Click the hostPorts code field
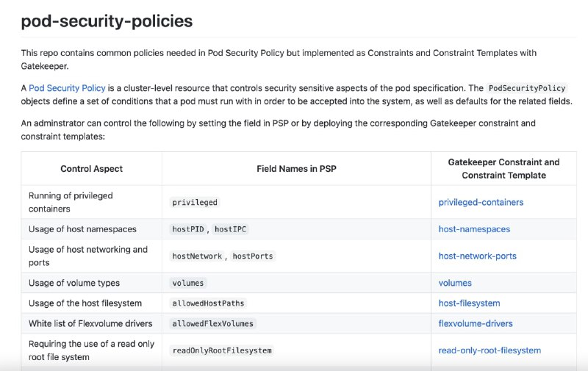The width and height of the screenshot is (588, 371). click(253, 256)
